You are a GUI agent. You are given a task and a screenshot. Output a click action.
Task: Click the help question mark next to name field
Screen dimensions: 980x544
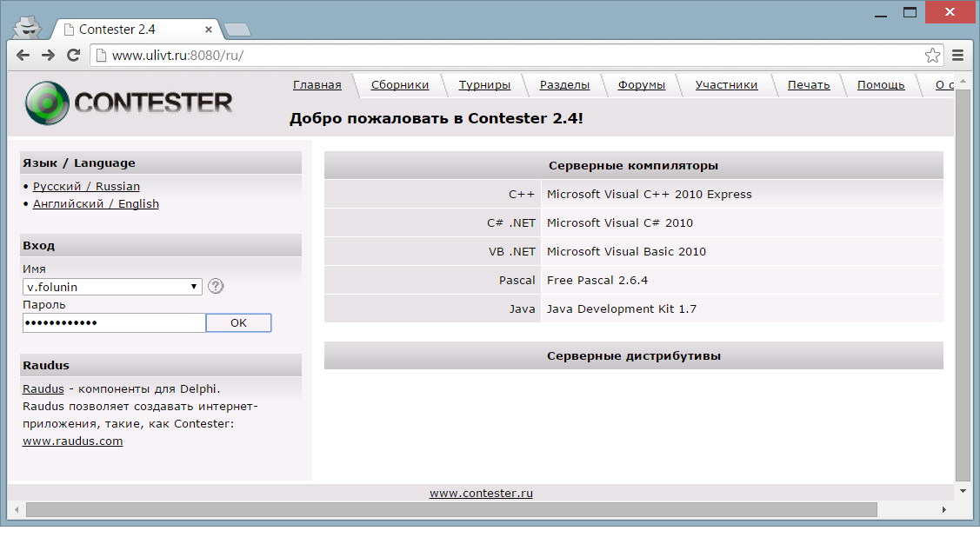pyautogui.click(x=216, y=286)
